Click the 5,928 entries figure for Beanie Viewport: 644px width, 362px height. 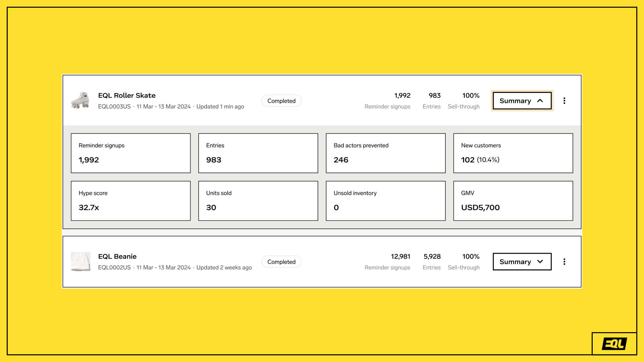[432, 256]
